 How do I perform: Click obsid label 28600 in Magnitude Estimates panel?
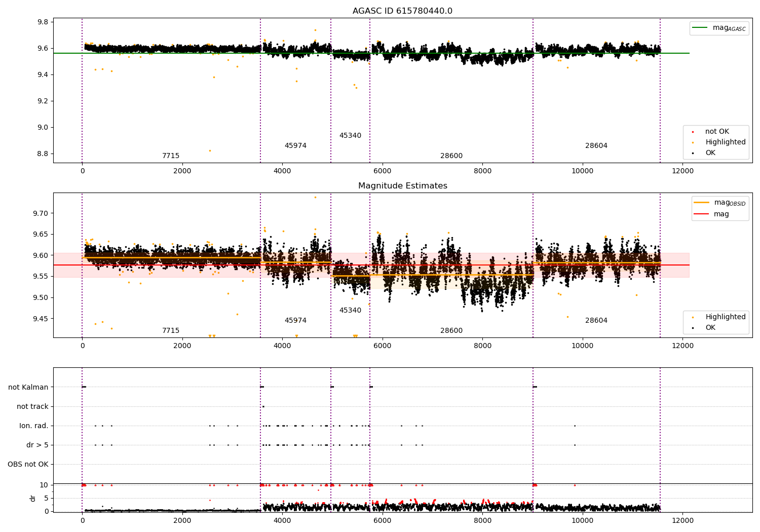451,331
